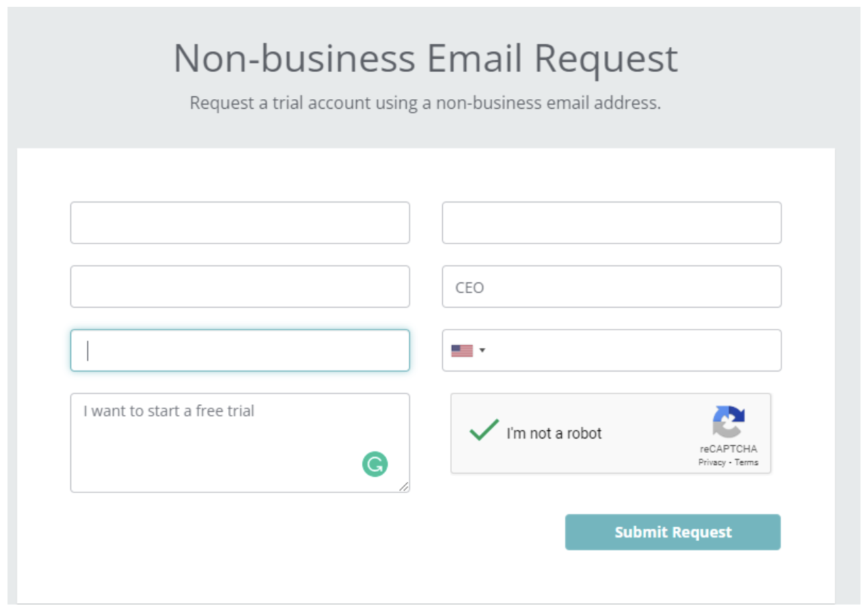Click the field containing CEO
Screen dimensions: 868x610
coord(611,287)
